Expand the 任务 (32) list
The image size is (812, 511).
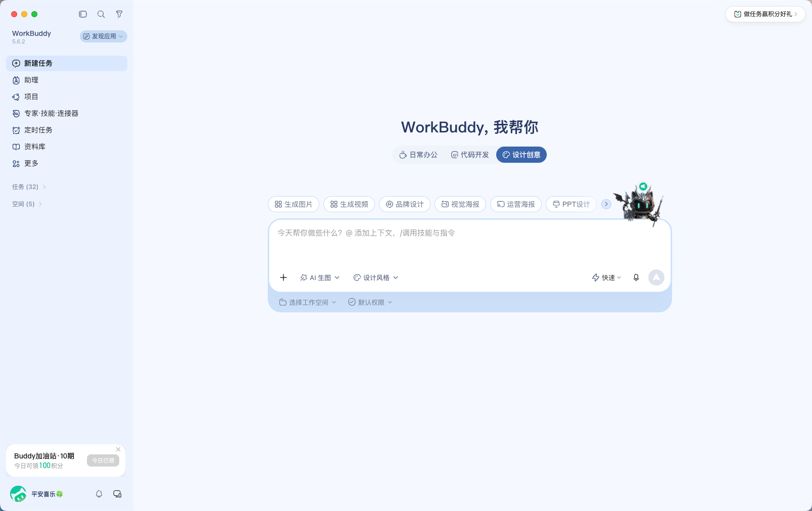tap(29, 187)
